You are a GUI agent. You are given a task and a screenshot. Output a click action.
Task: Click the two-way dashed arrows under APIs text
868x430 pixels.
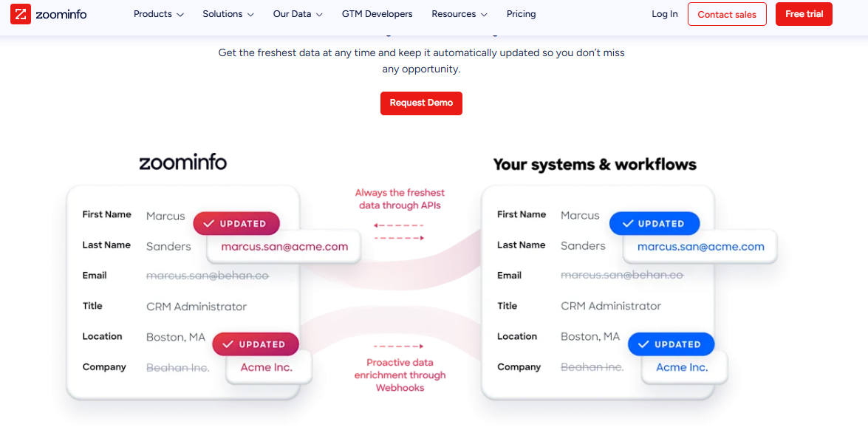pyautogui.click(x=399, y=231)
